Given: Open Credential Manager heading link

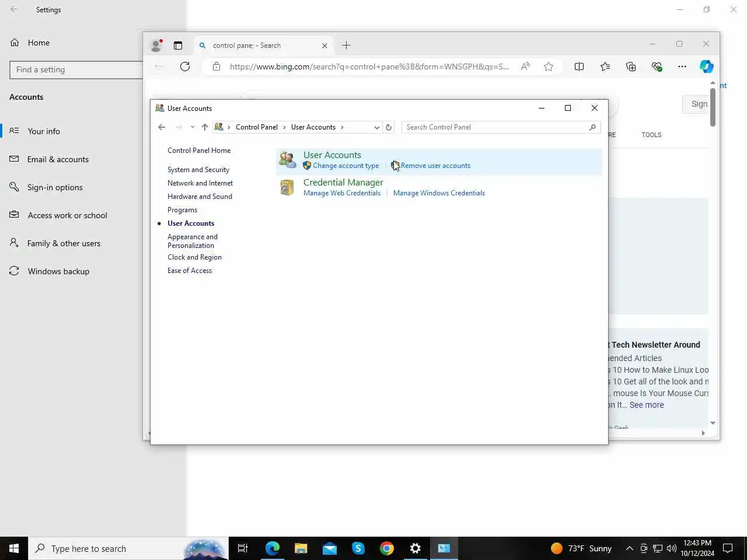Looking at the screenshot, I should coord(343,183).
